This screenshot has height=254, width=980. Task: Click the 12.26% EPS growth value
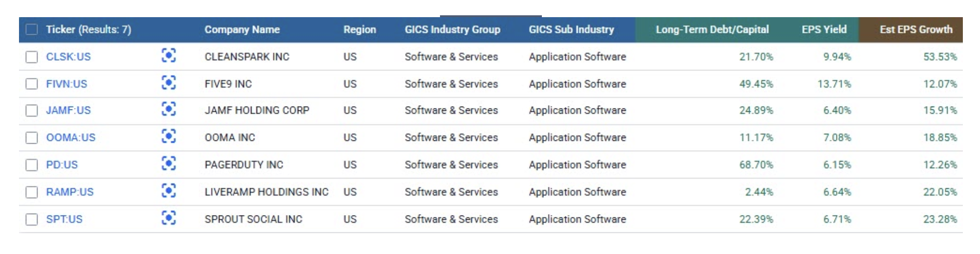(x=940, y=165)
